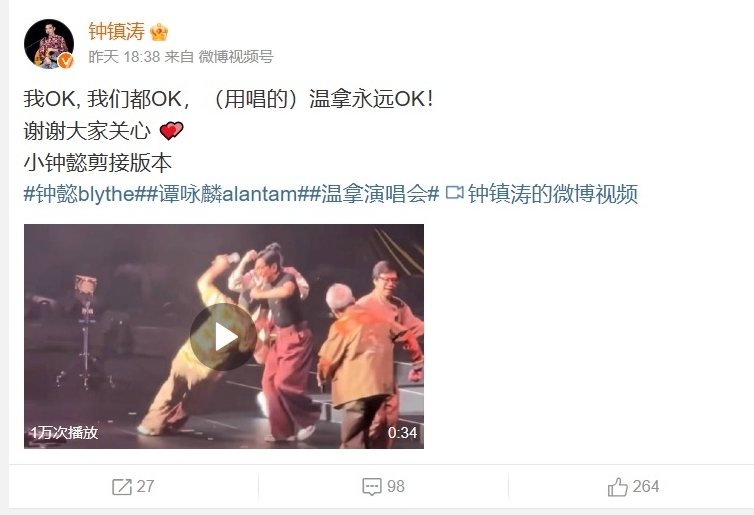
Task: Open the 微博视频号 source link
Action: [x=236, y=57]
